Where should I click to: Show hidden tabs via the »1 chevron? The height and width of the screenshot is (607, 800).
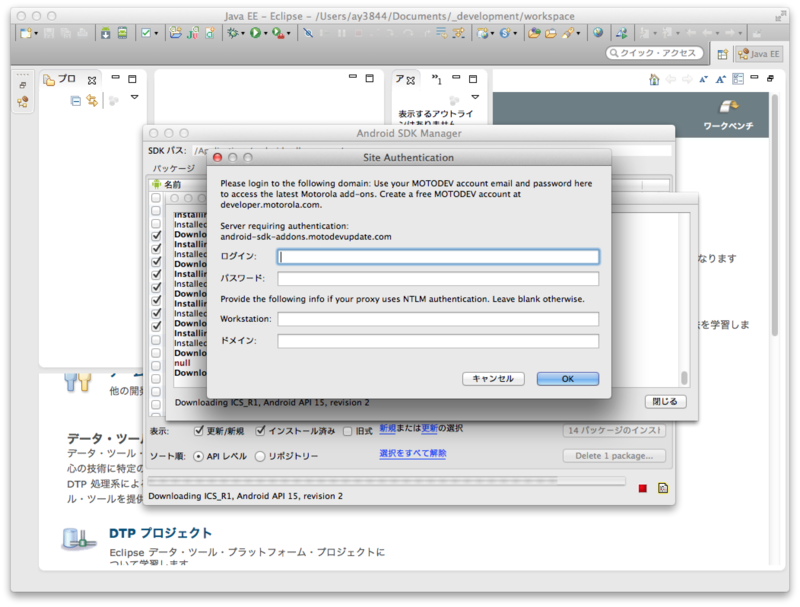pyautogui.click(x=436, y=79)
